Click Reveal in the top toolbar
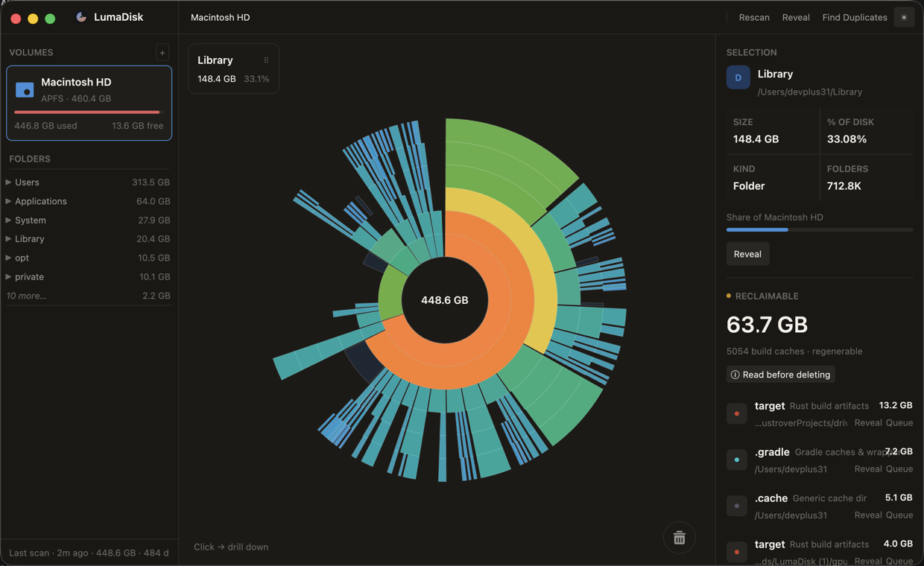 tap(796, 17)
